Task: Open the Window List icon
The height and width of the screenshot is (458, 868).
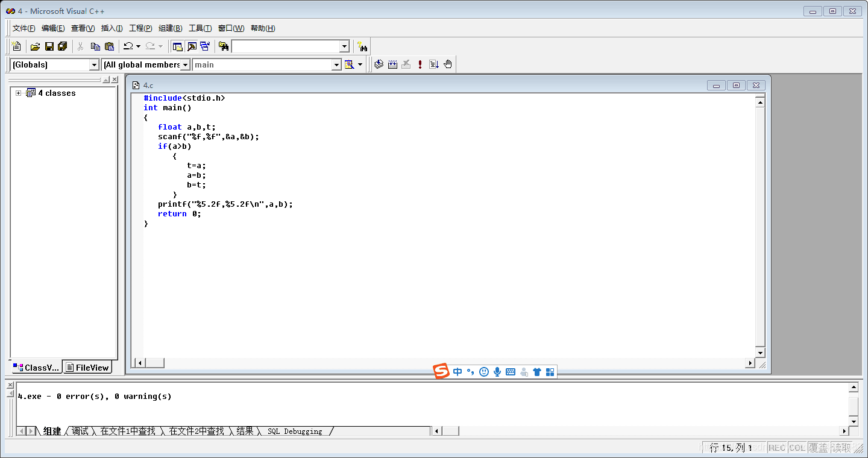Action: (x=205, y=46)
